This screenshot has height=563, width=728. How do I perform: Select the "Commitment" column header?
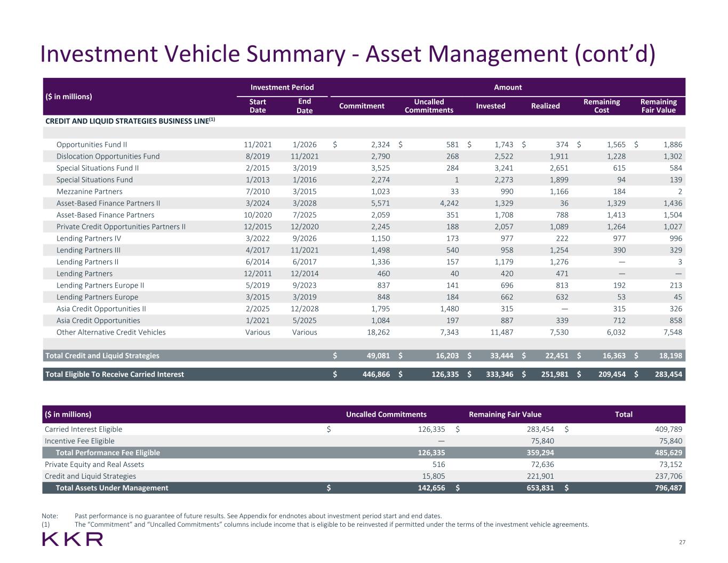(x=362, y=106)
